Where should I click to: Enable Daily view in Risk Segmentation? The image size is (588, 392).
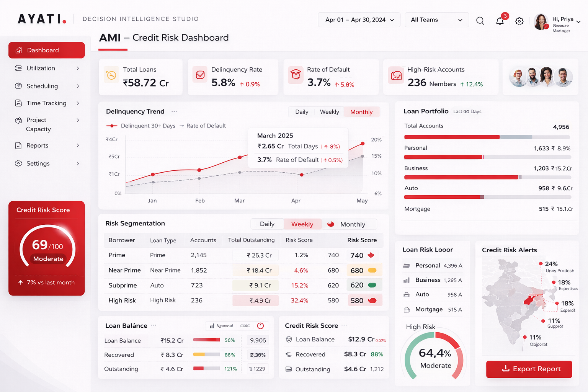coord(267,224)
